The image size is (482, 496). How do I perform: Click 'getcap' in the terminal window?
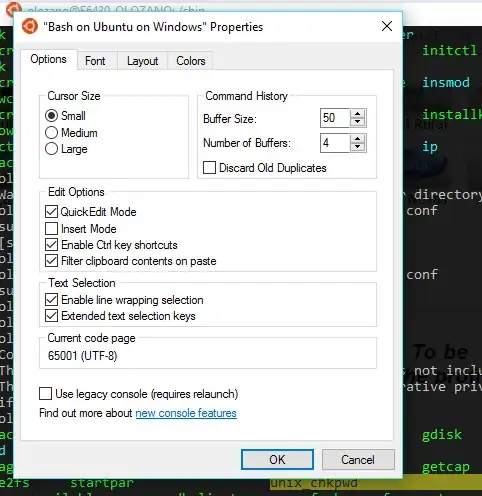[x=446, y=467]
